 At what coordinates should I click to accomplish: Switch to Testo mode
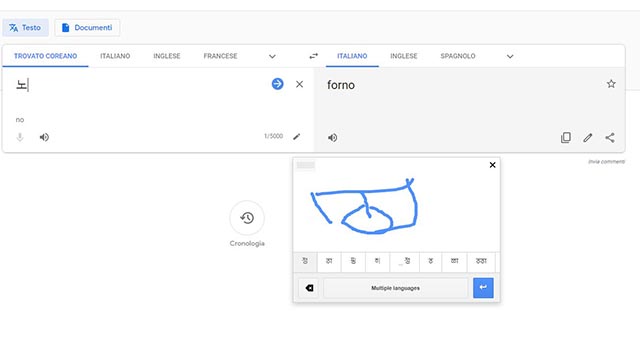[x=25, y=27]
